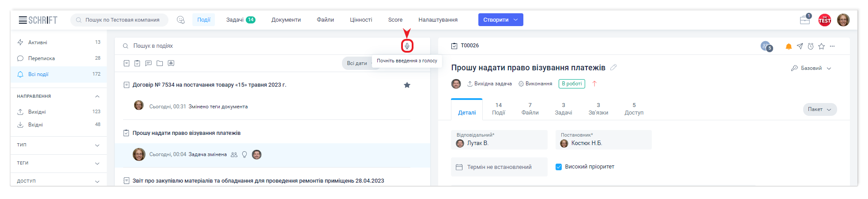
Task: Expand the Пакет dropdown
Action: [819, 109]
